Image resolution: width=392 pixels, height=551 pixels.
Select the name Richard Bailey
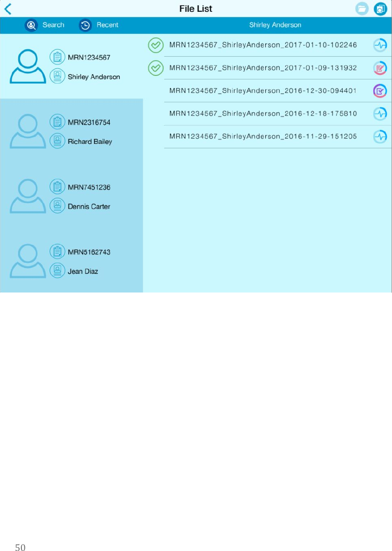pos(90,142)
